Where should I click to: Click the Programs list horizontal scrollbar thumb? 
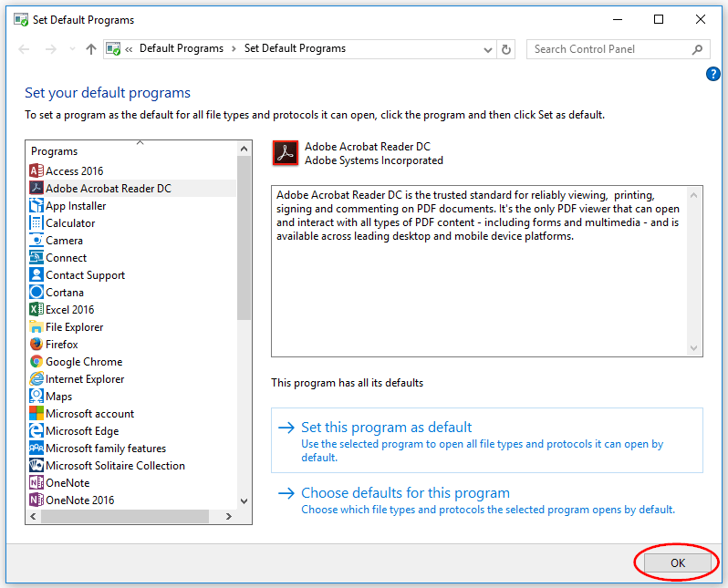(x=124, y=516)
